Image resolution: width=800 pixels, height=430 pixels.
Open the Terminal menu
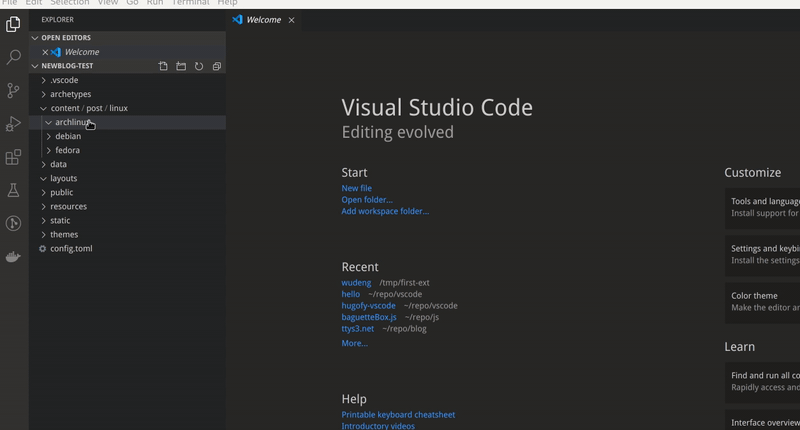[x=190, y=3]
